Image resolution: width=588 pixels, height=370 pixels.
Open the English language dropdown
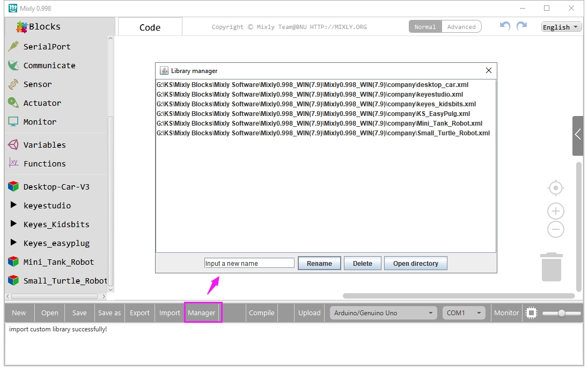[561, 27]
